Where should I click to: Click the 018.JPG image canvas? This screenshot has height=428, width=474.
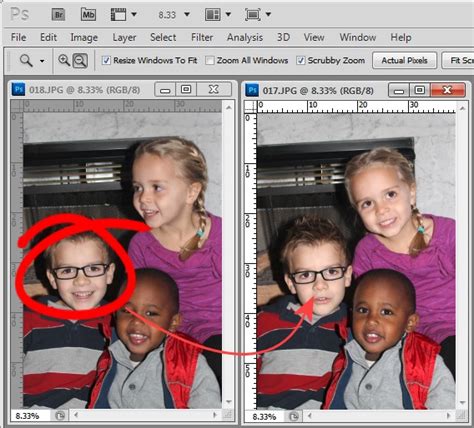point(122,261)
